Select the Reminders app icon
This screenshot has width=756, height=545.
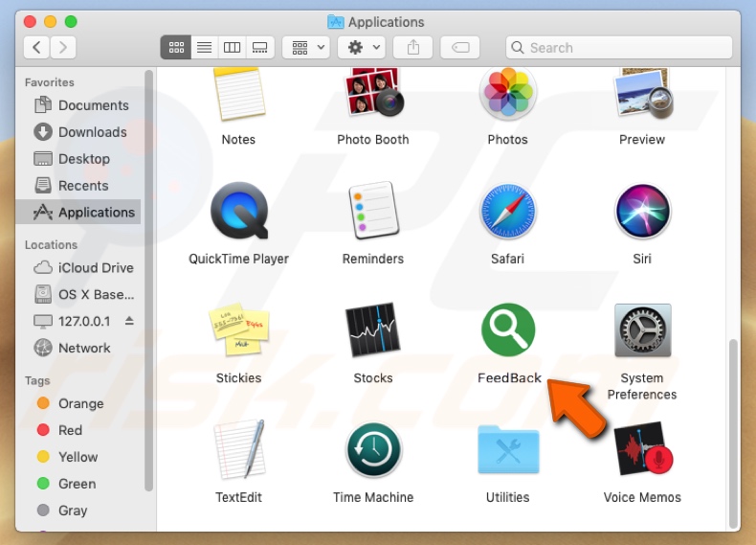tap(373, 211)
